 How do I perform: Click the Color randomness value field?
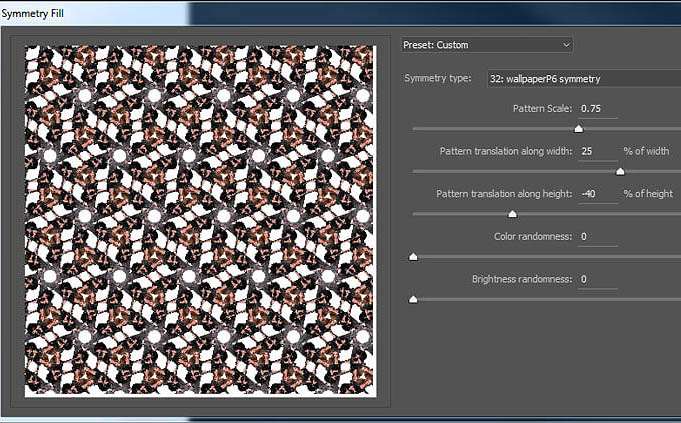[597, 237]
